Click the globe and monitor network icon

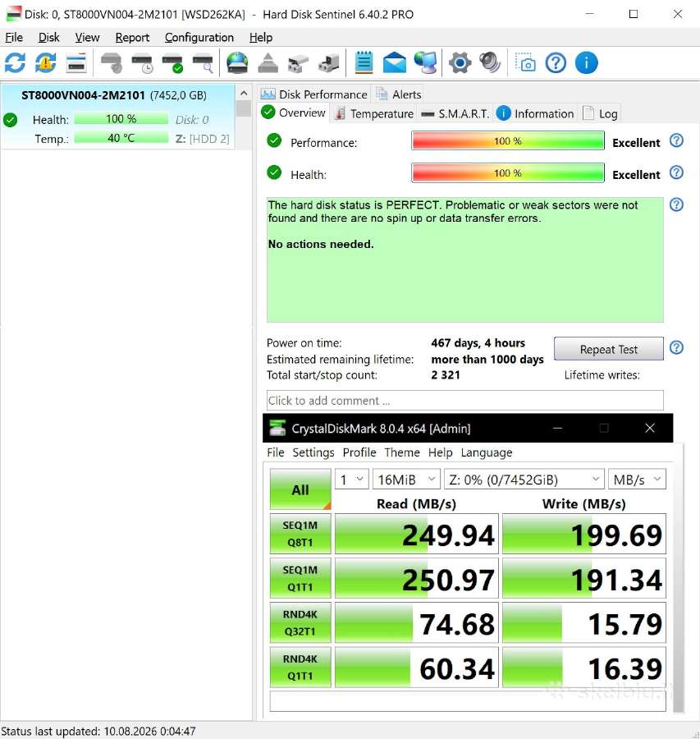click(425, 62)
